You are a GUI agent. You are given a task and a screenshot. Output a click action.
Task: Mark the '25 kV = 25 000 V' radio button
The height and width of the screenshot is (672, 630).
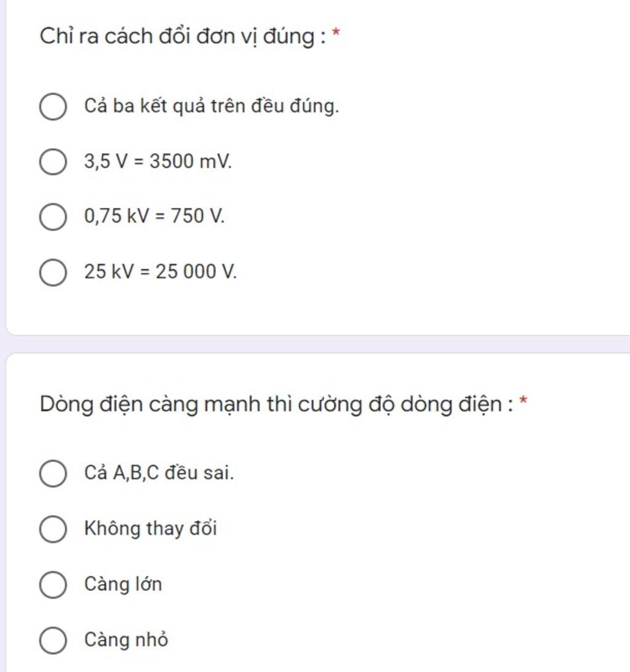(53, 272)
